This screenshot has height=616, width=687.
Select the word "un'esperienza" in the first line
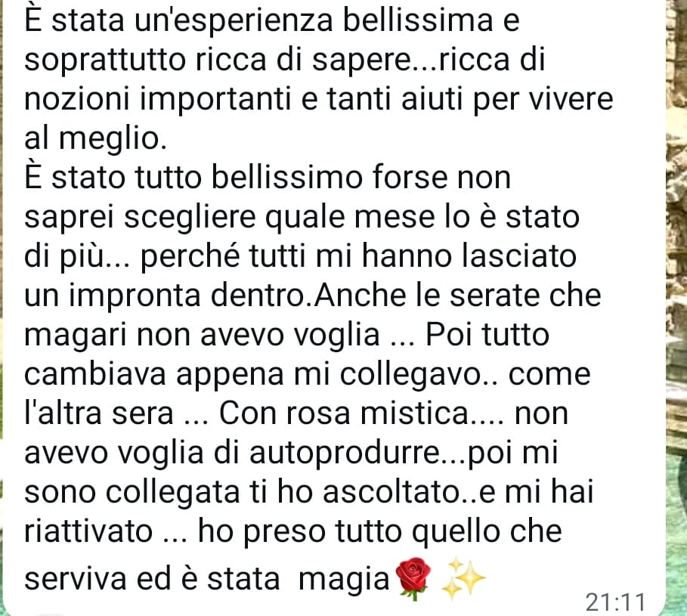(x=234, y=21)
